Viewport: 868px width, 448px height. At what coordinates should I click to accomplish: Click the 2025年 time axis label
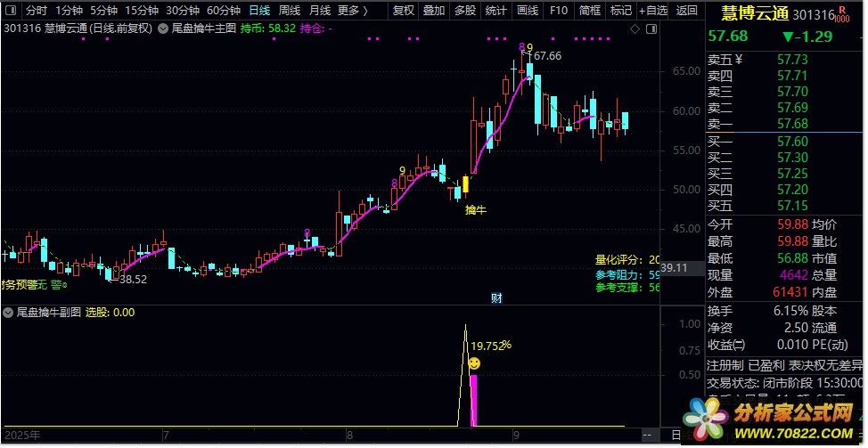tap(22, 434)
